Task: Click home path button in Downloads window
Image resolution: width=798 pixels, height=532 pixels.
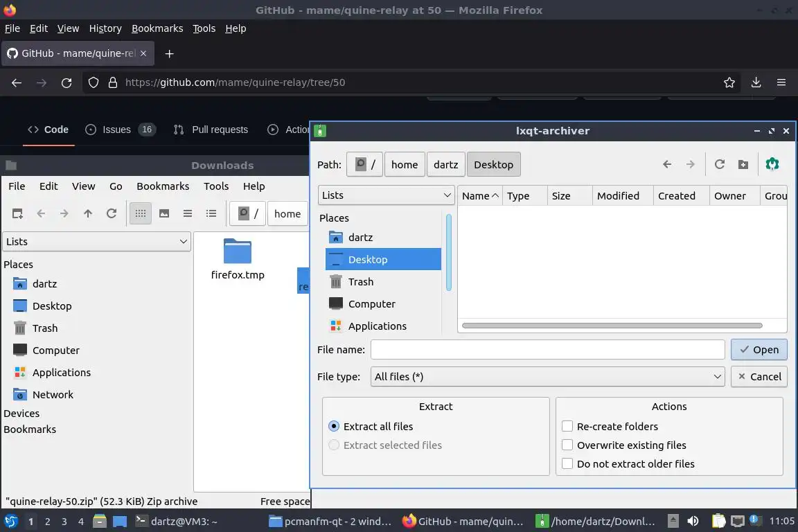Action: coord(287,214)
